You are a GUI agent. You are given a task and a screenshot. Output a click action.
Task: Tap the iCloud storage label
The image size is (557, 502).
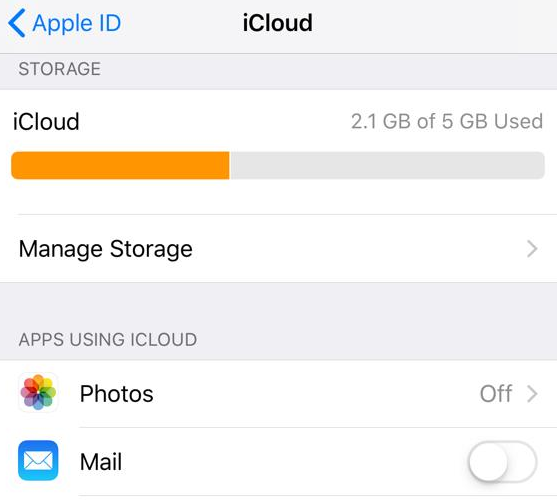pos(46,122)
